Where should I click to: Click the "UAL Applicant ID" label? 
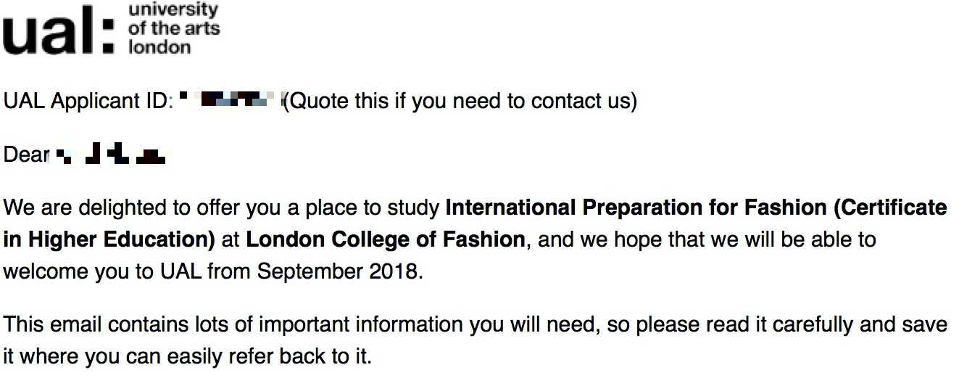[x=86, y=102]
